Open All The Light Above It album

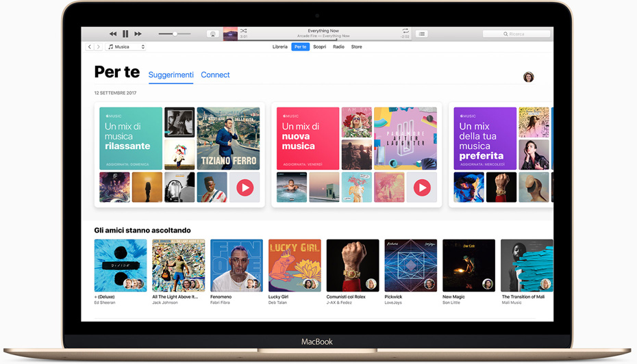click(179, 265)
